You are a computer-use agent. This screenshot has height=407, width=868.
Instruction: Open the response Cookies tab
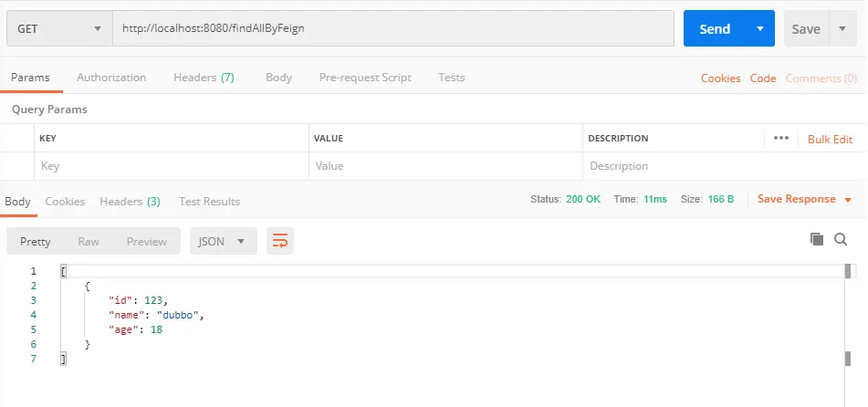point(65,202)
